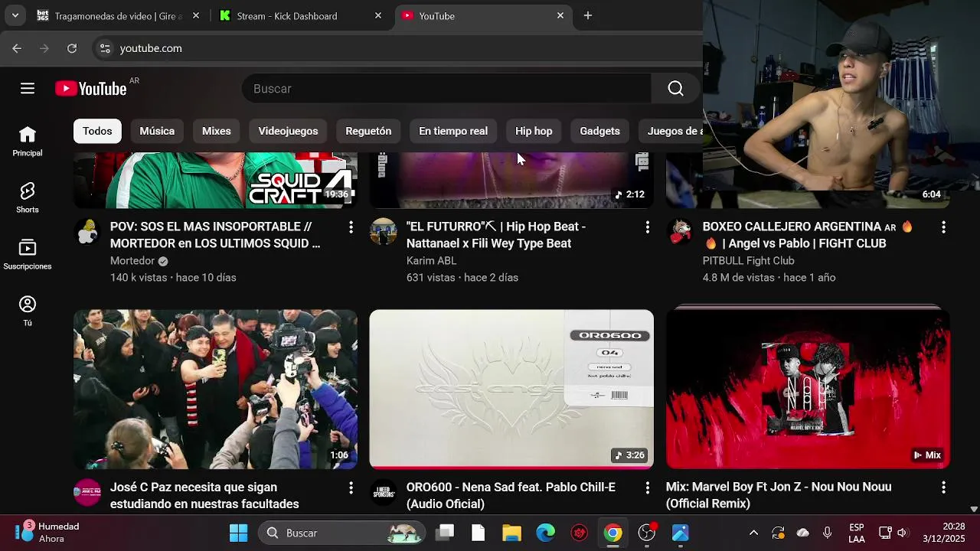Play SQUID CRAFT 4 video thumbnail
This screenshot has width=980, height=551.
point(215,180)
